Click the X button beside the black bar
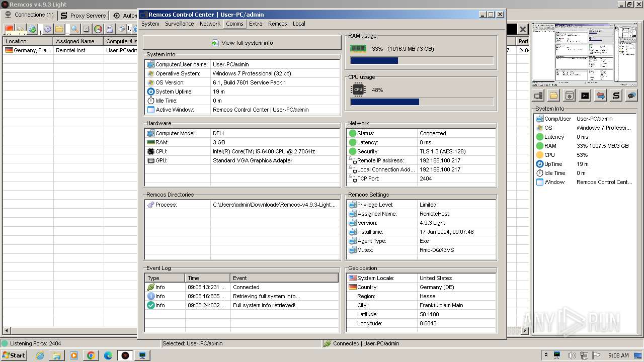This screenshot has height=362, width=644. click(x=523, y=30)
